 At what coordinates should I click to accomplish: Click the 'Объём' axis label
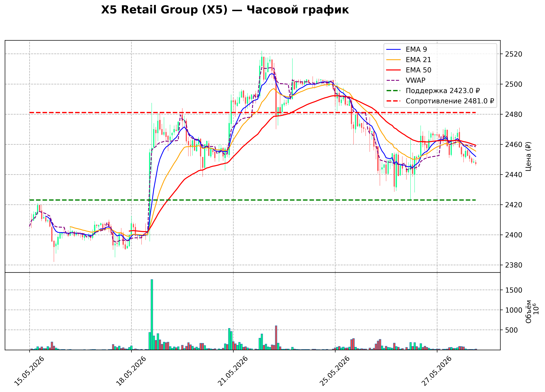[x=528, y=312]
